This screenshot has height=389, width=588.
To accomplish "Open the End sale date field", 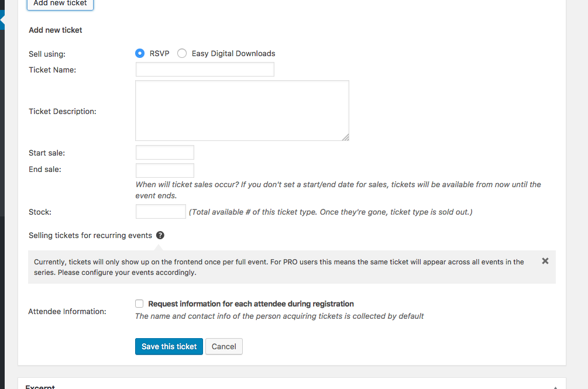I will coord(164,170).
